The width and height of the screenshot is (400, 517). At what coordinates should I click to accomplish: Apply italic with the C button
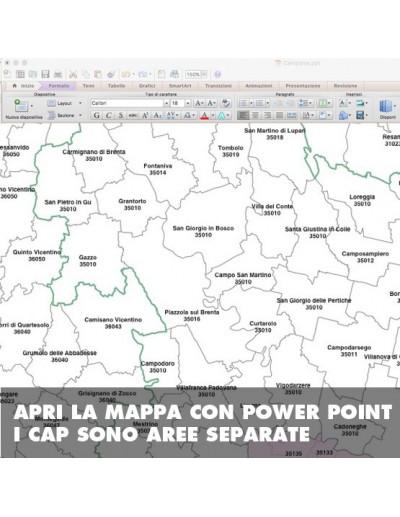(108, 115)
